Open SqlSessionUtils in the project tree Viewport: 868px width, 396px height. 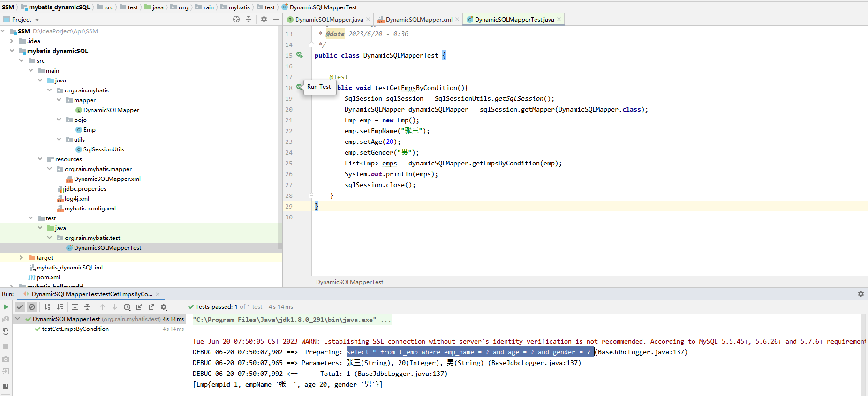(x=104, y=149)
